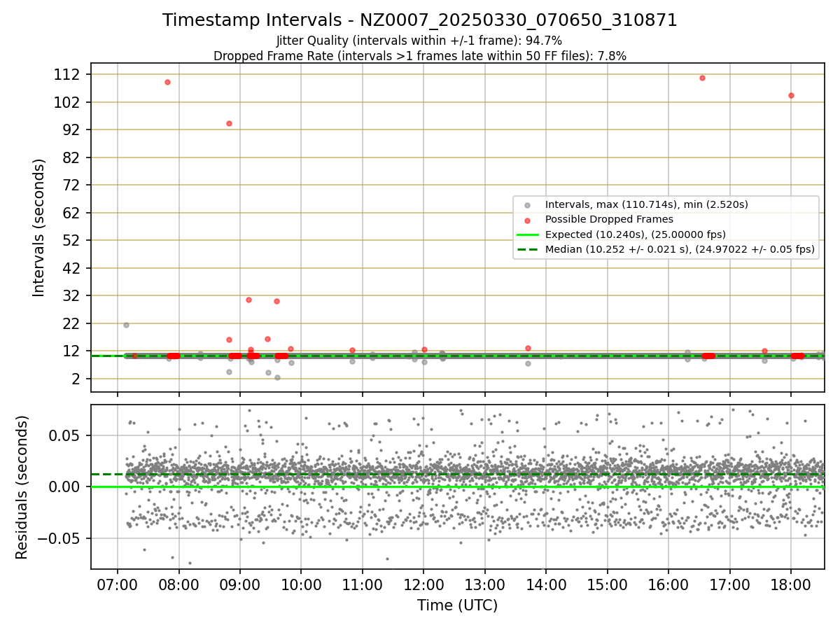Click the highest red point near 16:30

(x=702, y=78)
